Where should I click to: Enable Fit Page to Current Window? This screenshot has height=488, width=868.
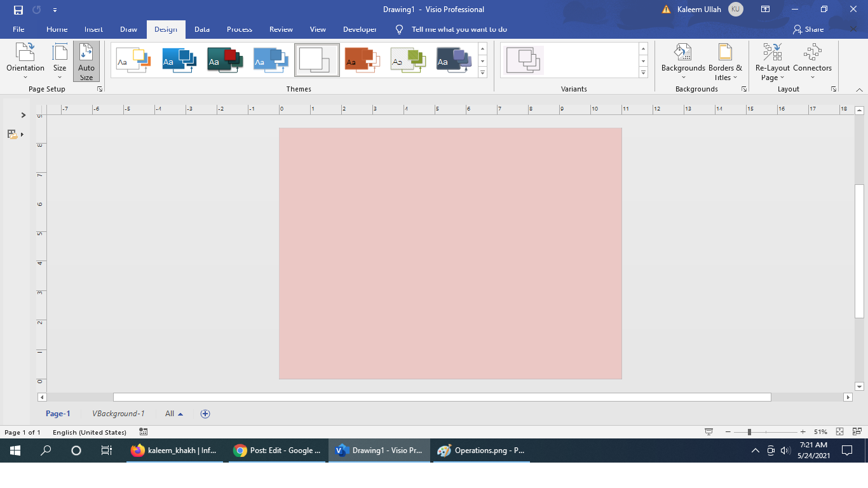pos(840,431)
